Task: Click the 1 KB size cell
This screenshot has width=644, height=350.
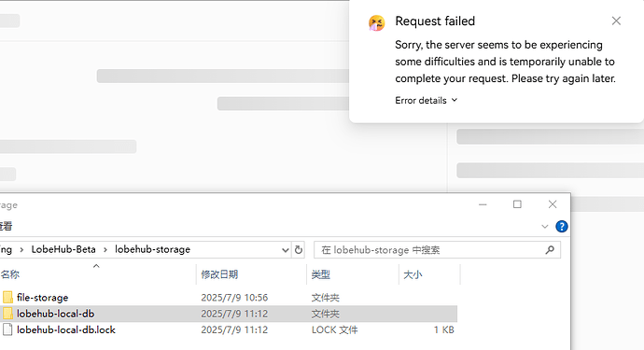Action: (443, 329)
